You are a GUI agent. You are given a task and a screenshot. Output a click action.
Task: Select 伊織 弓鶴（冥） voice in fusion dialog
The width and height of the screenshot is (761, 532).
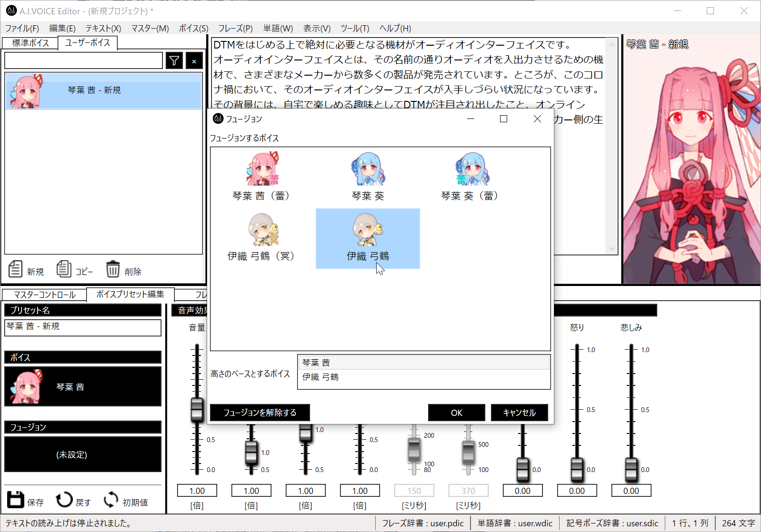coord(263,238)
